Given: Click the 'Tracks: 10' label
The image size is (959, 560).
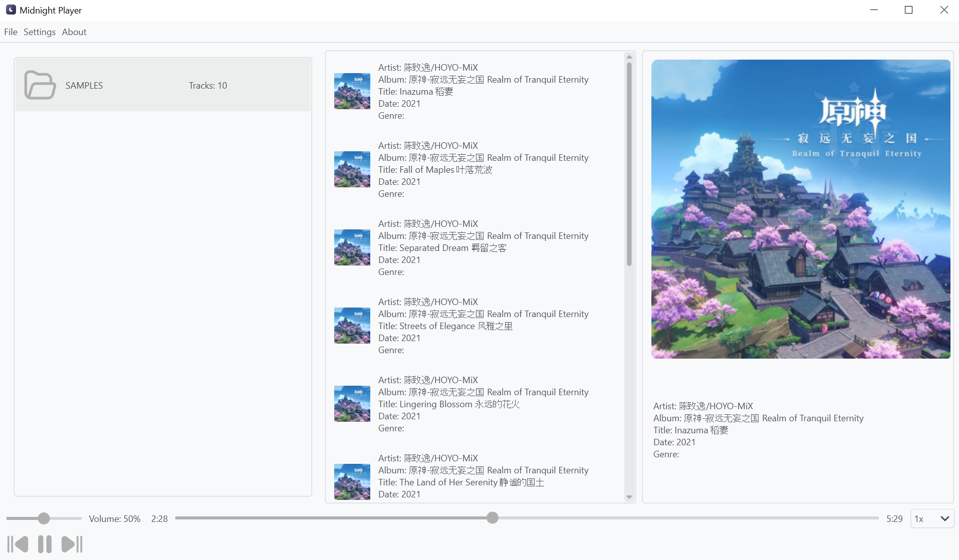Looking at the screenshot, I should tap(208, 86).
